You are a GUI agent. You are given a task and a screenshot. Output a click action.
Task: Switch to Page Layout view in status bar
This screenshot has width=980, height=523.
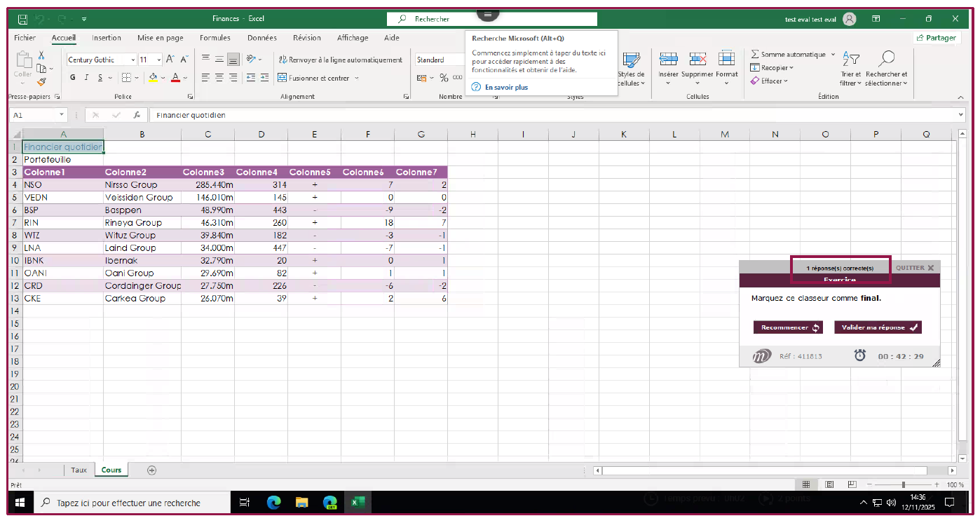829,484
